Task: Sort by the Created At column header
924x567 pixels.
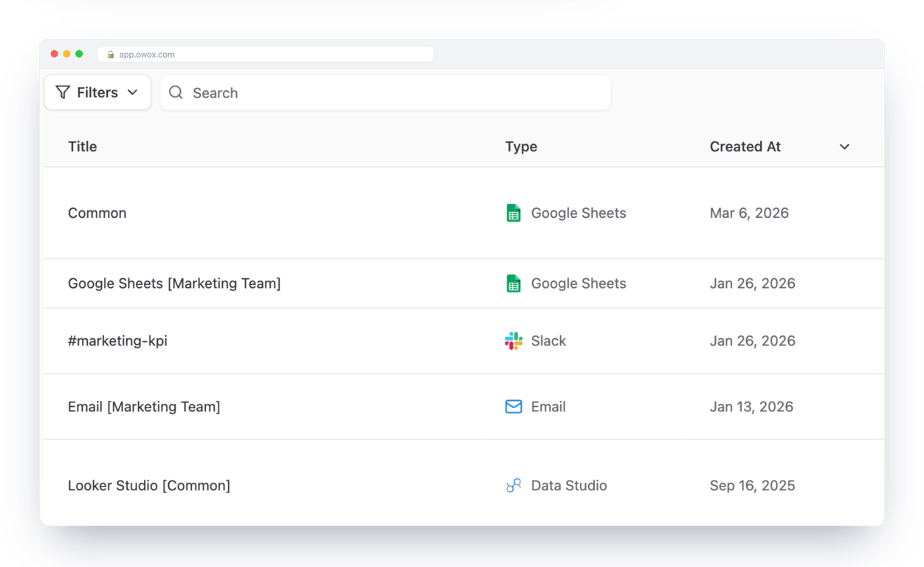Action: pyautogui.click(x=745, y=146)
